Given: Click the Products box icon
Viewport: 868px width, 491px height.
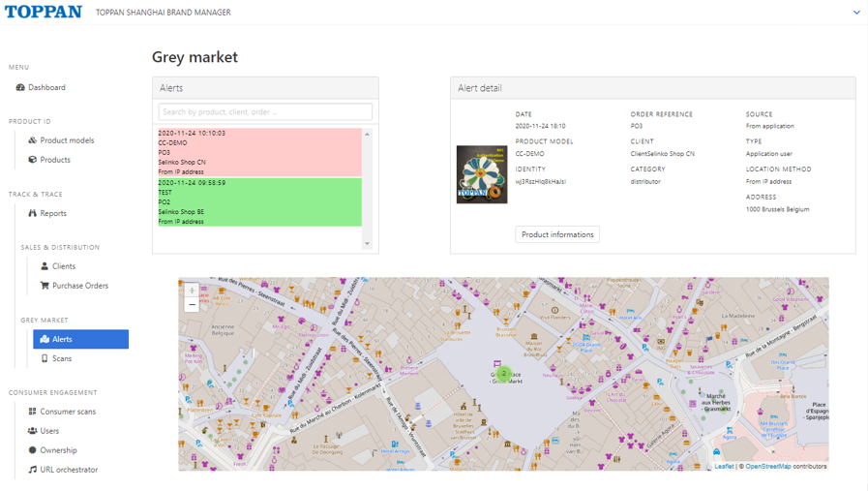Looking at the screenshot, I should pyautogui.click(x=32, y=160).
